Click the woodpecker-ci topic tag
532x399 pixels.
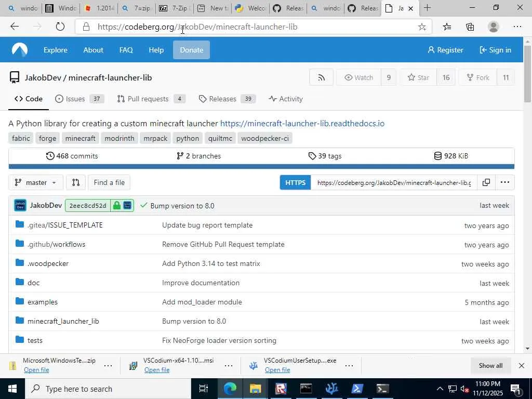click(265, 138)
